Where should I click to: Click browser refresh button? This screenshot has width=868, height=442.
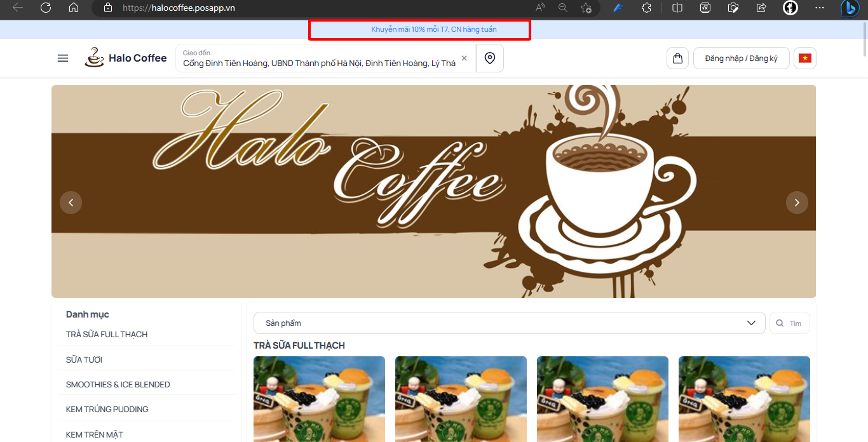pyautogui.click(x=46, y=8)
